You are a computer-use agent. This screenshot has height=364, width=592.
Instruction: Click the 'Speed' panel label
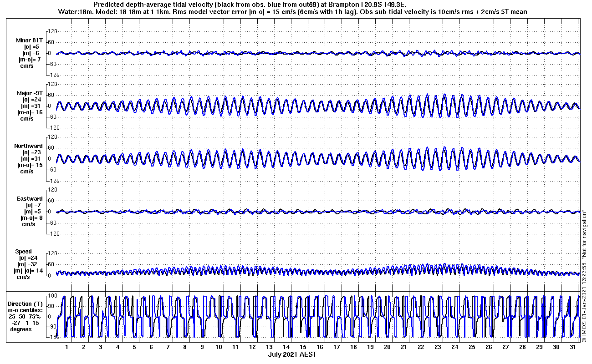pyautogui.click(x=24, y=252)
